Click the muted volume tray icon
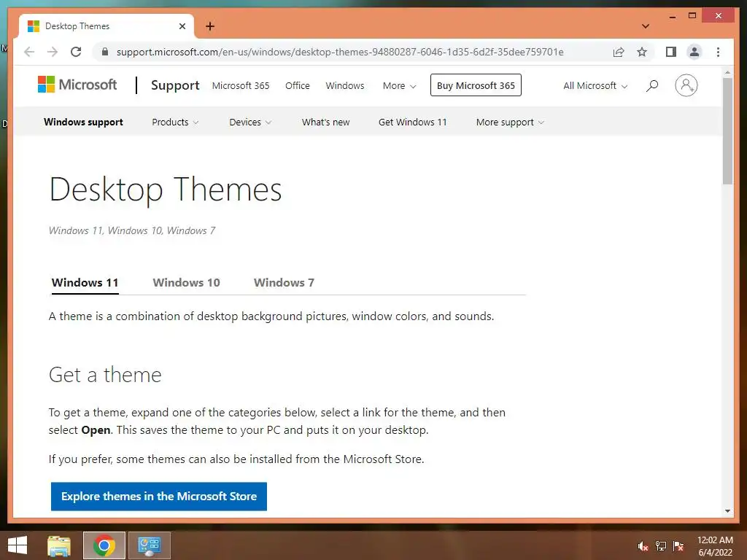Viewport: 747px width, 560px height. pyautogui.click(x=643, y=546)
